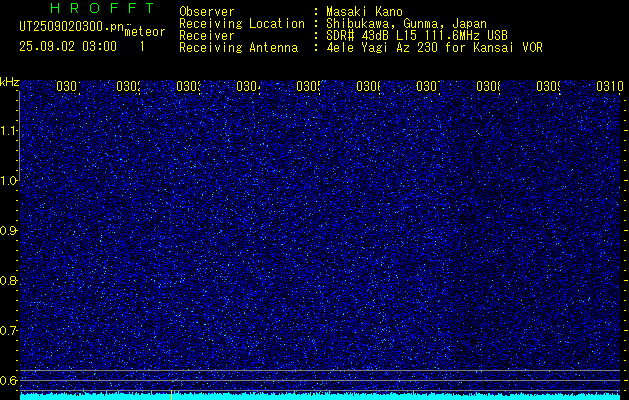Click the 0.7 kHz axis label
The width and height of the screenshot is (629, 400).
[x=9, y=331]
